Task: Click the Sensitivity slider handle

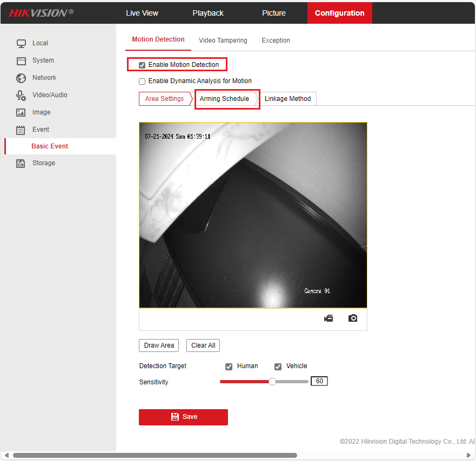Action: (272, 382)
